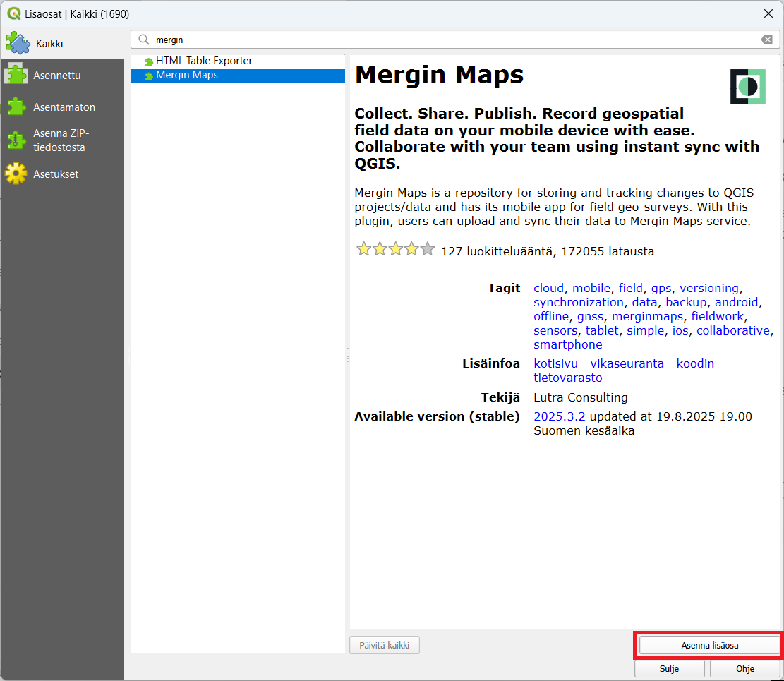The height and width of the screenshot is (681, 784).
Task: Open the collaborative tag link
Action: pyautogui.click(x=733, y=330)
